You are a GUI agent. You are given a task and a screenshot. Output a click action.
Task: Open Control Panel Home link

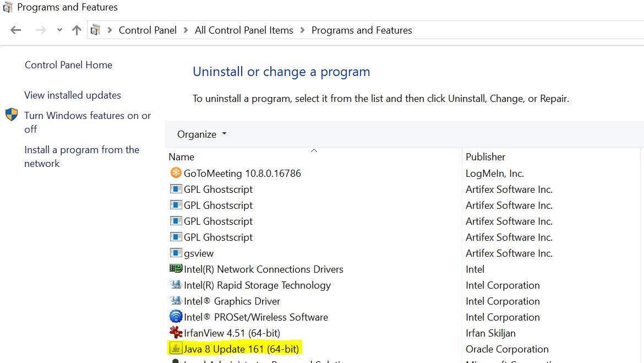(x=69, y=65)
